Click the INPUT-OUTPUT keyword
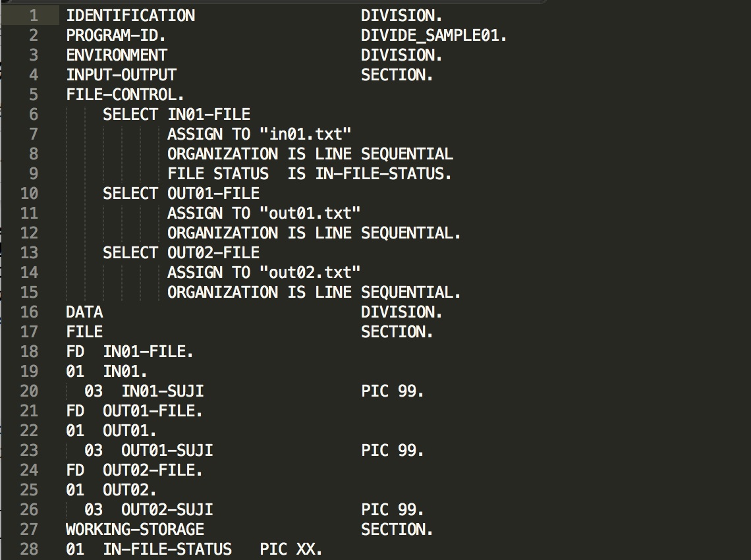Image resolution: width=751 pixels, height=560 pixels. pyautogui.click(x=121, y=75)
